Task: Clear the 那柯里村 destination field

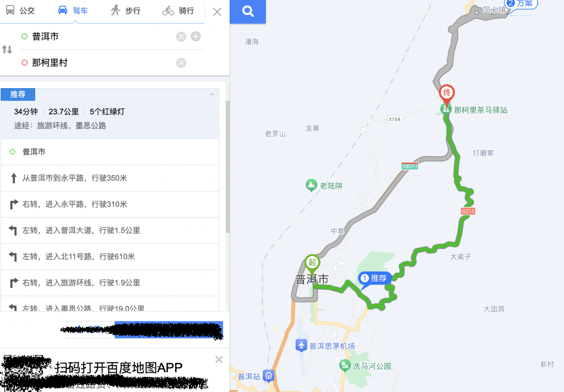Action: point(181,63)
